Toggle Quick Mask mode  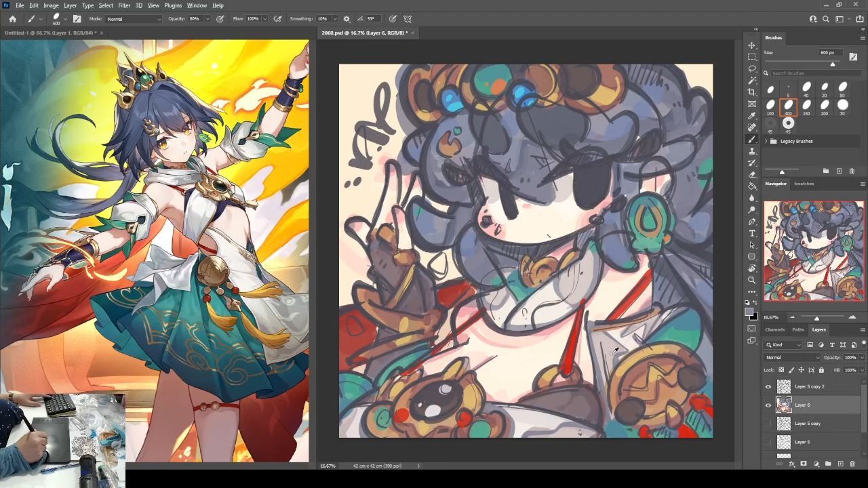[x=751, y=329]
